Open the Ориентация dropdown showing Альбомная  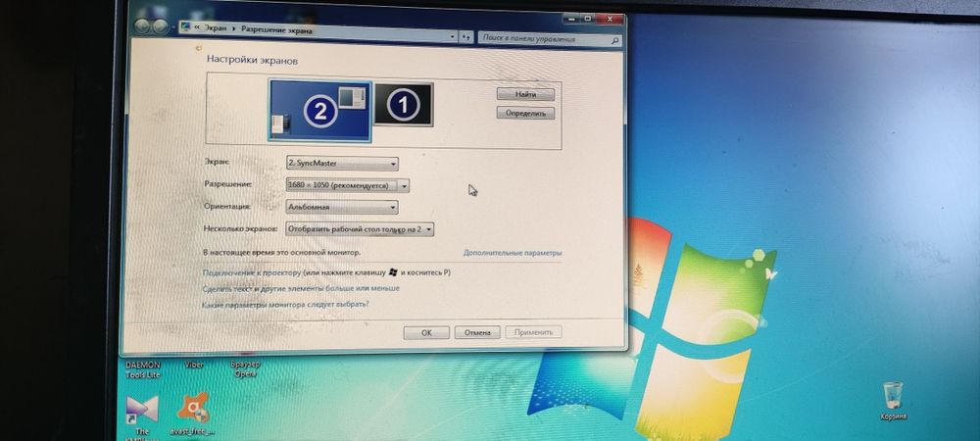pos(342,207)
